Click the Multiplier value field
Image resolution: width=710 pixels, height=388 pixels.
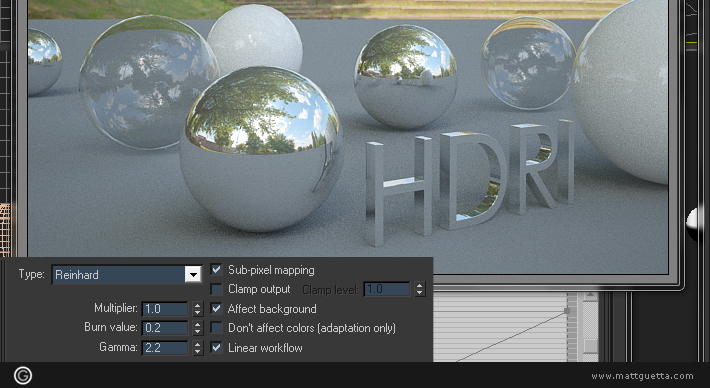165,309
